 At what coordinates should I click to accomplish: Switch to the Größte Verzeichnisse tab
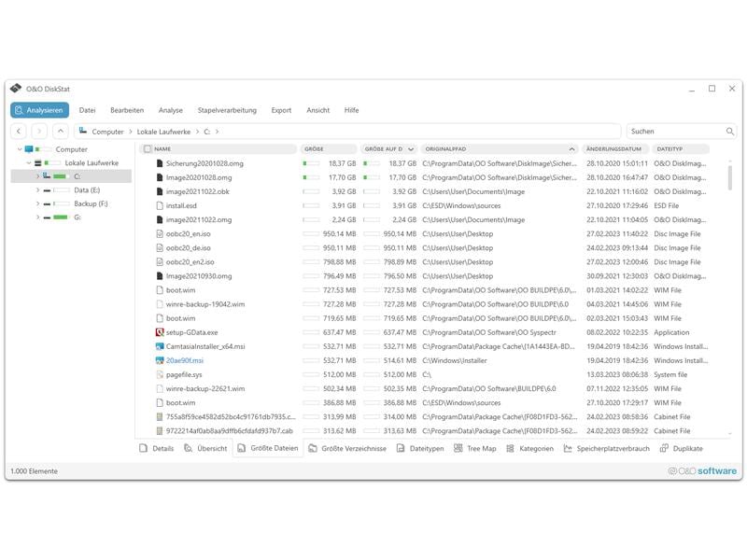click(x=347, y=448)
